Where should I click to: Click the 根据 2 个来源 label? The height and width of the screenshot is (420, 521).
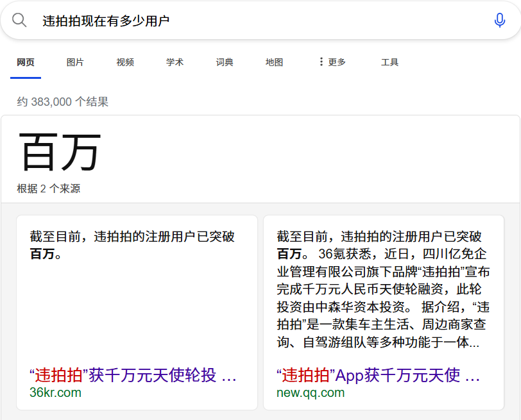pos(49,189)
